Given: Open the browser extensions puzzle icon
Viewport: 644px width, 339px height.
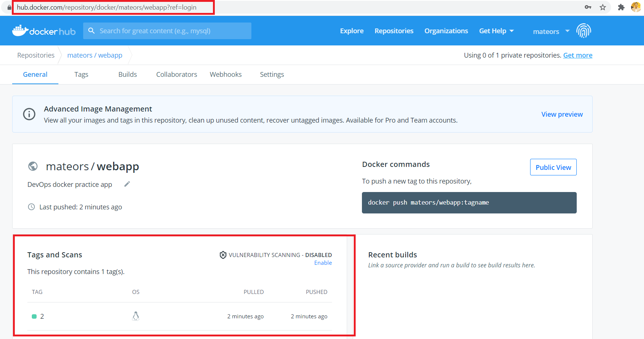Looking at the screenshot, I should point(621,7).
